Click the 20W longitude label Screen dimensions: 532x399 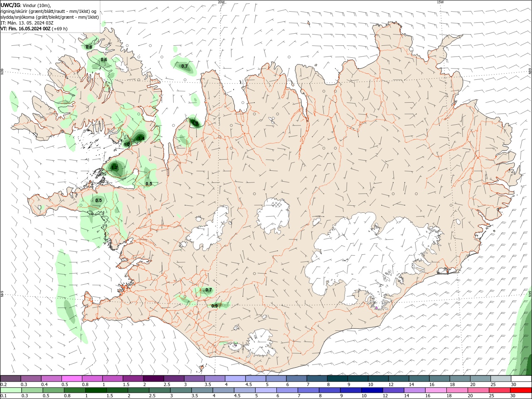pos(221,2)
